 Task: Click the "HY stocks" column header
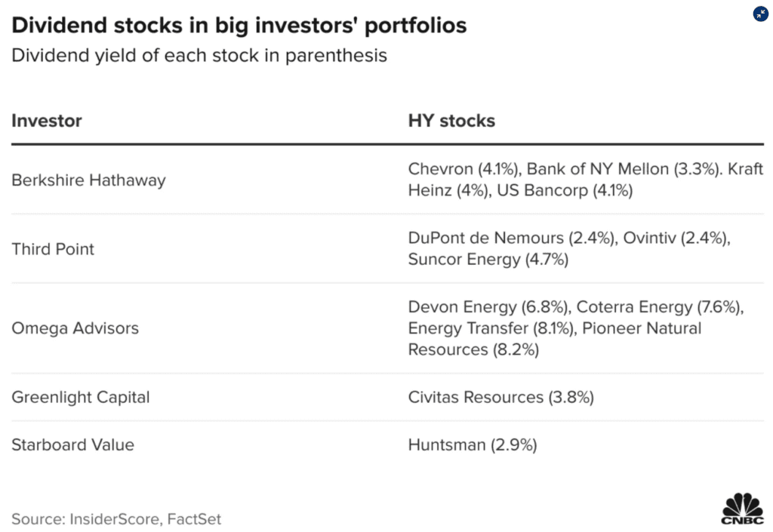click(451, 121)
